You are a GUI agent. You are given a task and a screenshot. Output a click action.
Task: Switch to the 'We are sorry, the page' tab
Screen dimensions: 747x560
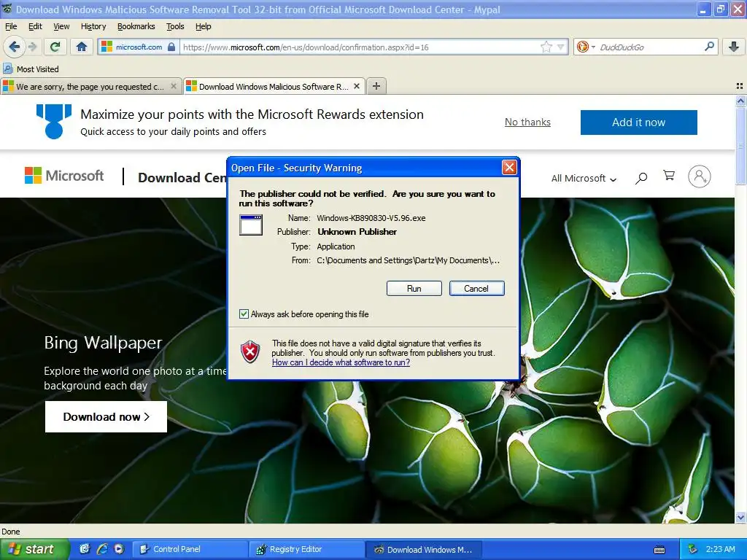coord(91,86)
